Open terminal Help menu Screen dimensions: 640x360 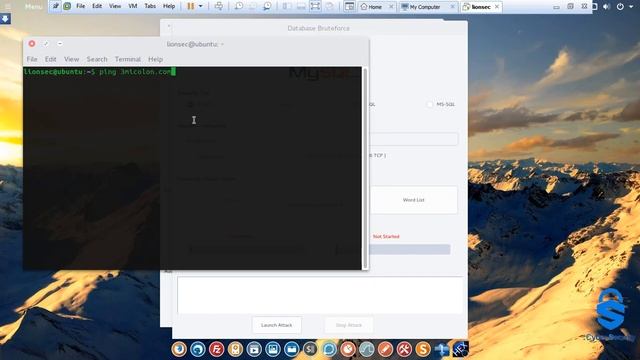click(156, 59)
